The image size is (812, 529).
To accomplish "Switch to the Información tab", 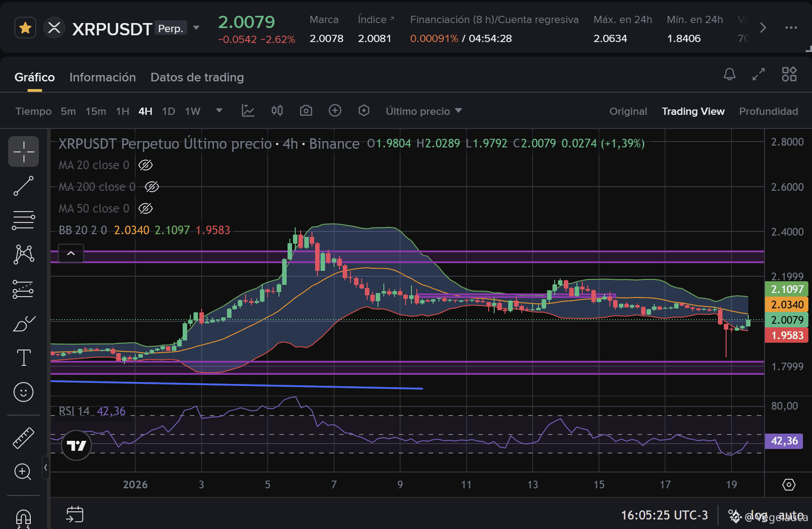I will (x=103, y=77).
